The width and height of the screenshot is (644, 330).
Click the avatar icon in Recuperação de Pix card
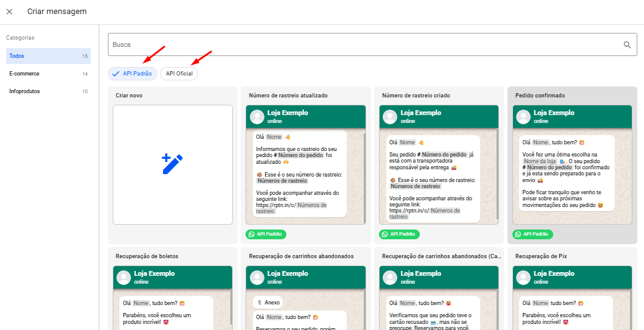(x=523, y=278)
